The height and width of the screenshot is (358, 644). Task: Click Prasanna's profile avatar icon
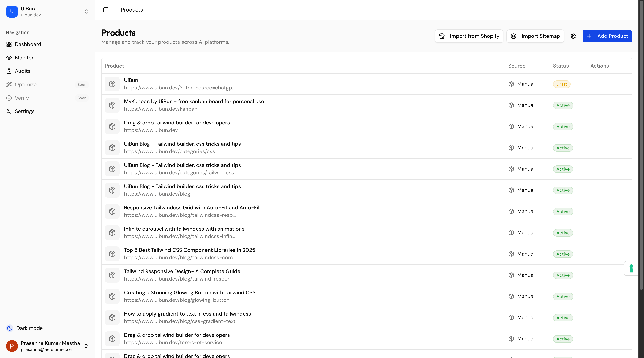click(12, 346)
